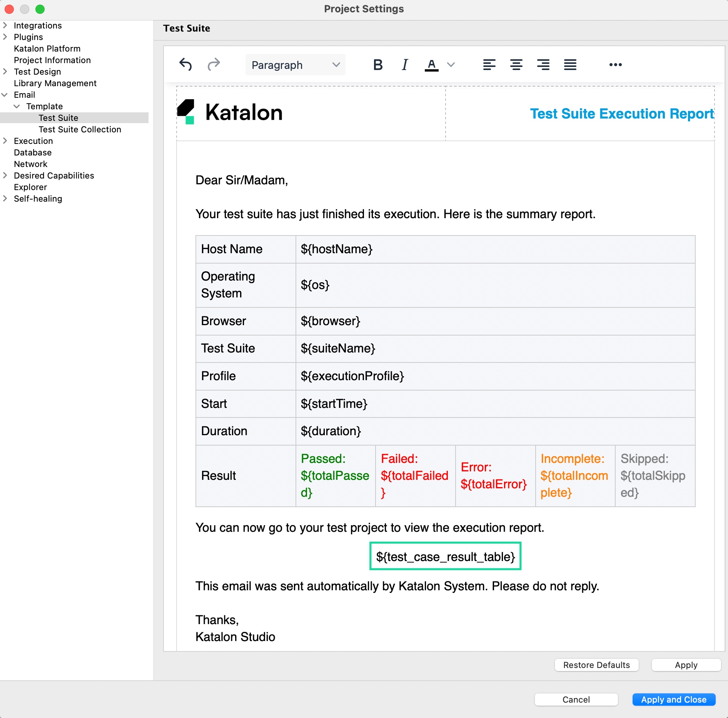Expand the Plugins tree node

(5, 37)
